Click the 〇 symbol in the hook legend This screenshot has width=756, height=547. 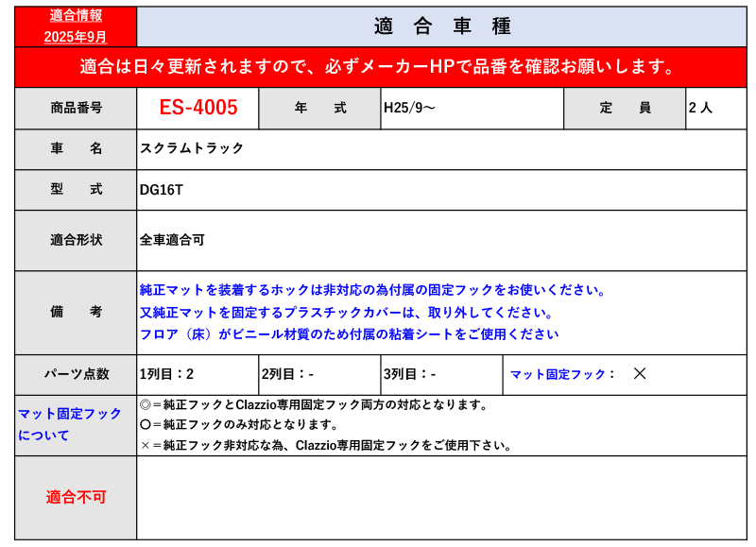pyautogui.click(x=145, y=425)
